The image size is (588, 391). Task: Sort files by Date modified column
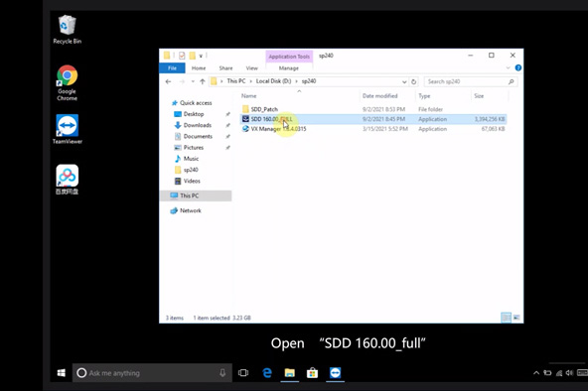point(379,96)
